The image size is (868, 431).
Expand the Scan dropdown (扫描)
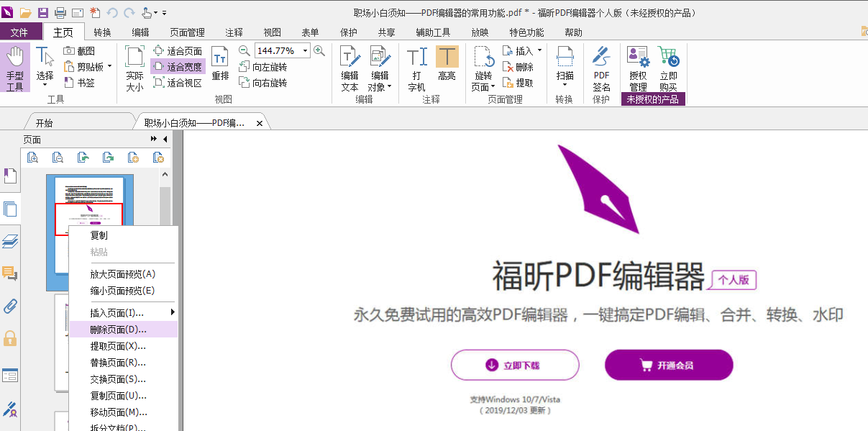point(565,85)
